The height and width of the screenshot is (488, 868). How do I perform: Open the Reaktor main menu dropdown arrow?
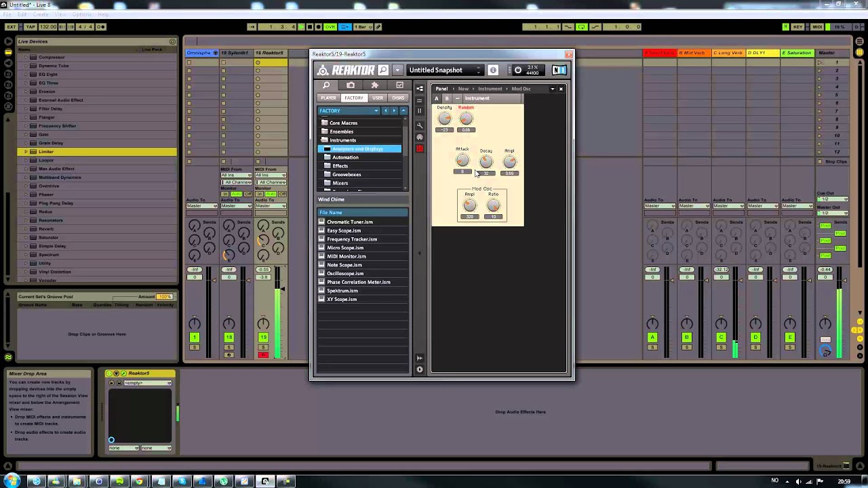(397, 70)
